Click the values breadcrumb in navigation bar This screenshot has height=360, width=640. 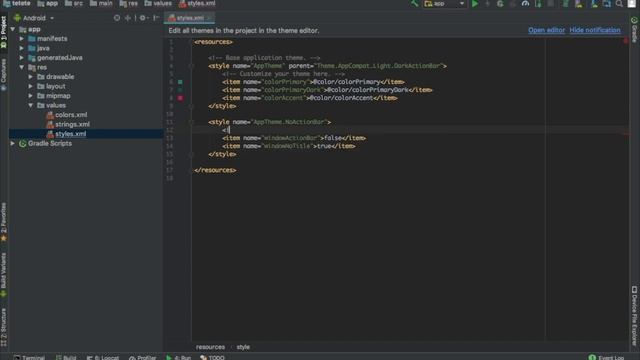tap(158, 4)
